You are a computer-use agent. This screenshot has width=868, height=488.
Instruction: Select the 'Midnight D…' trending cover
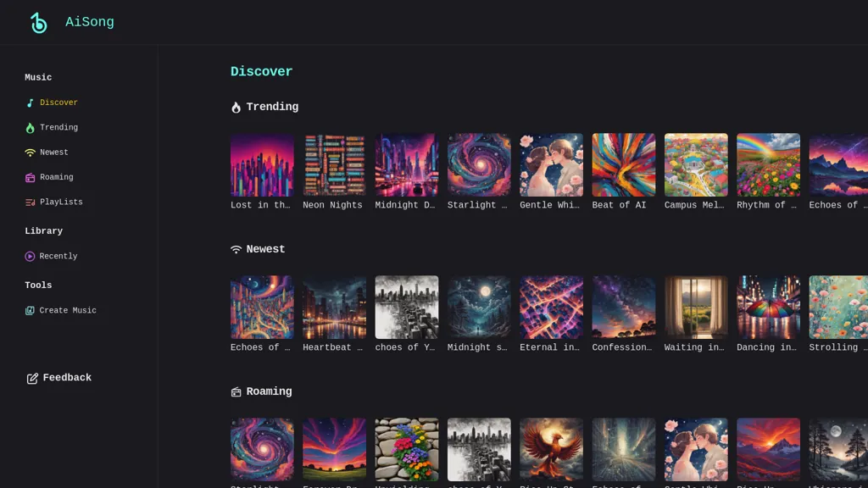point(407,165)
